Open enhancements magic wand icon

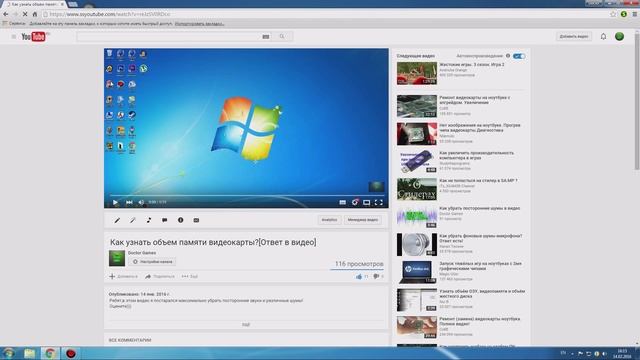[133, 220]
